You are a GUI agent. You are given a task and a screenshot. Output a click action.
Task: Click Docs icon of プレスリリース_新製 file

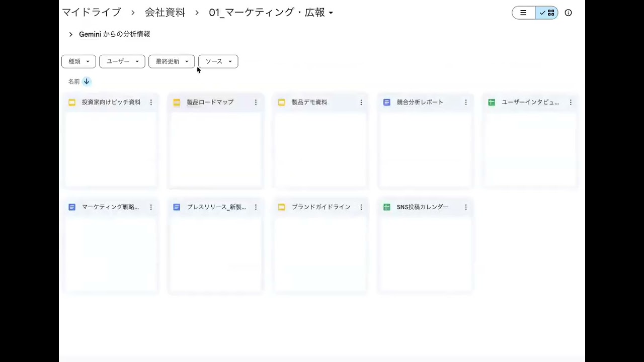click(x=177, y=207)
